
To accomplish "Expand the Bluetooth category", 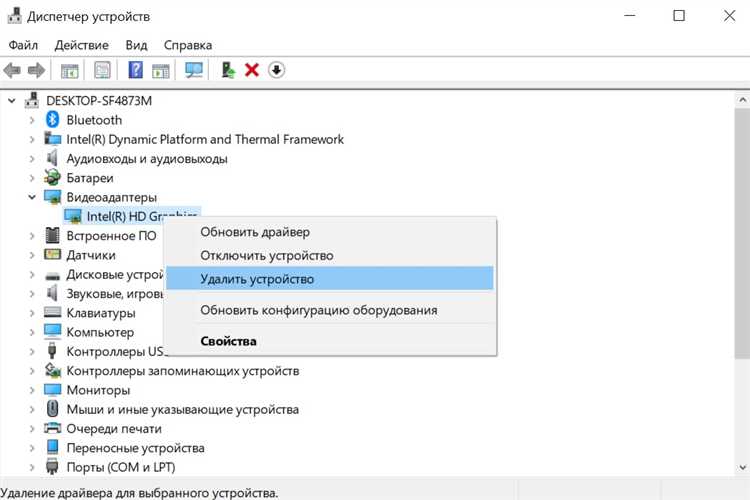I will (x=32, y=120).
